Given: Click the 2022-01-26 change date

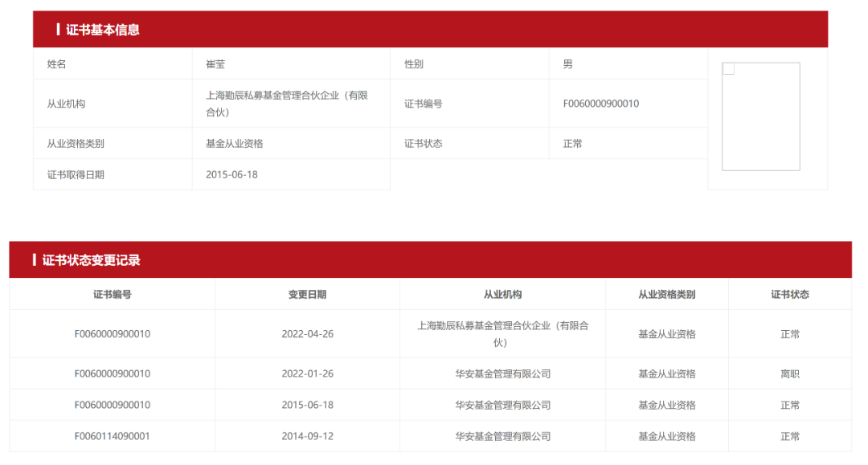Looking at the screenshot, I should (x=307, y=374).
